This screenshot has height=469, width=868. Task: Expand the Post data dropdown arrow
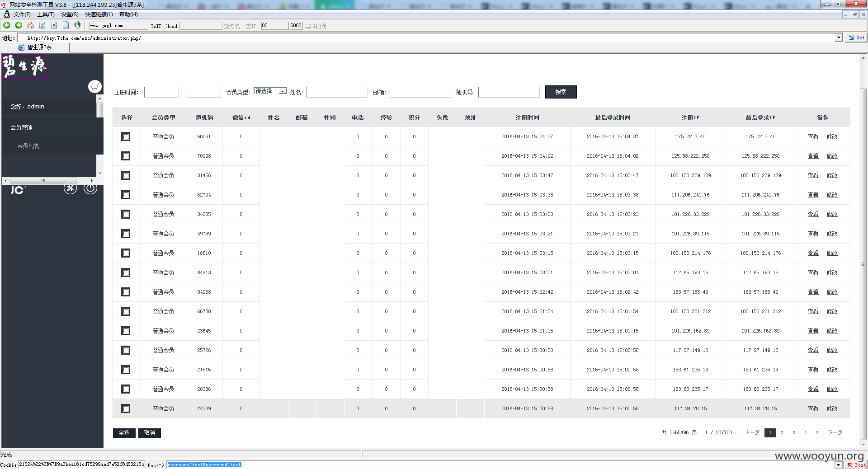pyautogui.click(x=839, y=465)
